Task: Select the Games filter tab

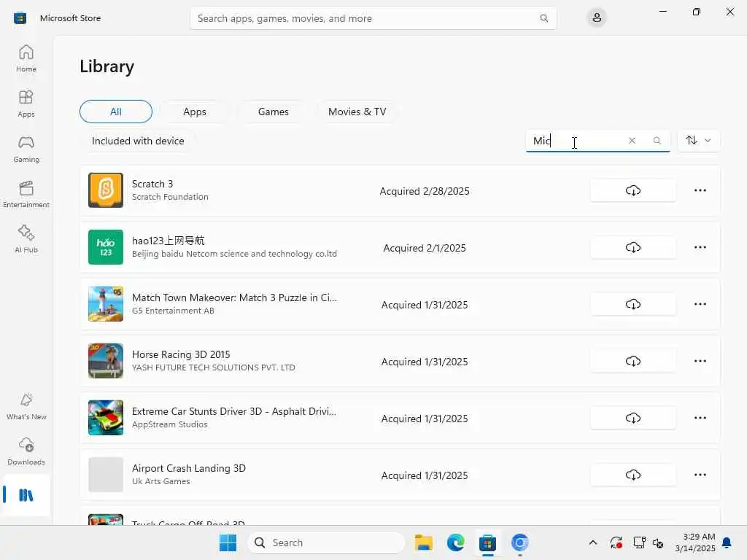Action: coord(273,112)
